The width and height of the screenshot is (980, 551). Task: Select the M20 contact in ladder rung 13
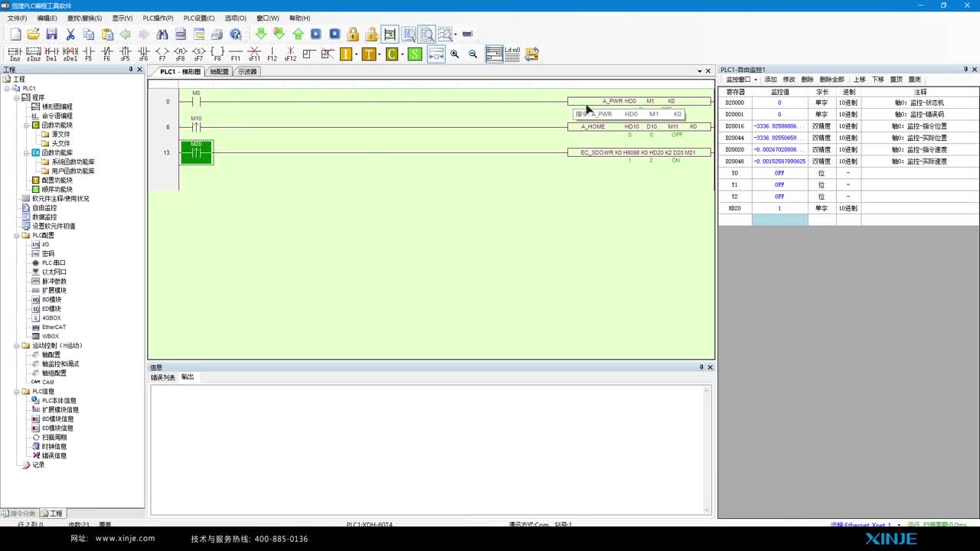(196, 152)
